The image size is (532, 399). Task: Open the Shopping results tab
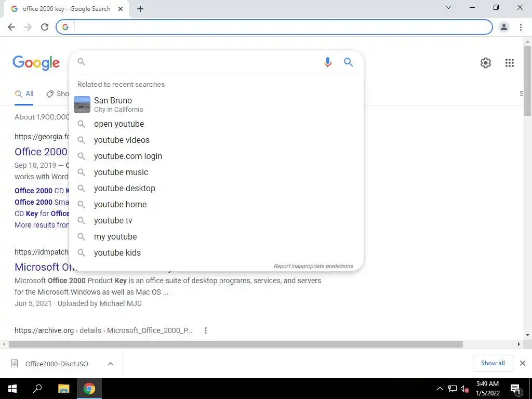[58, 94]
